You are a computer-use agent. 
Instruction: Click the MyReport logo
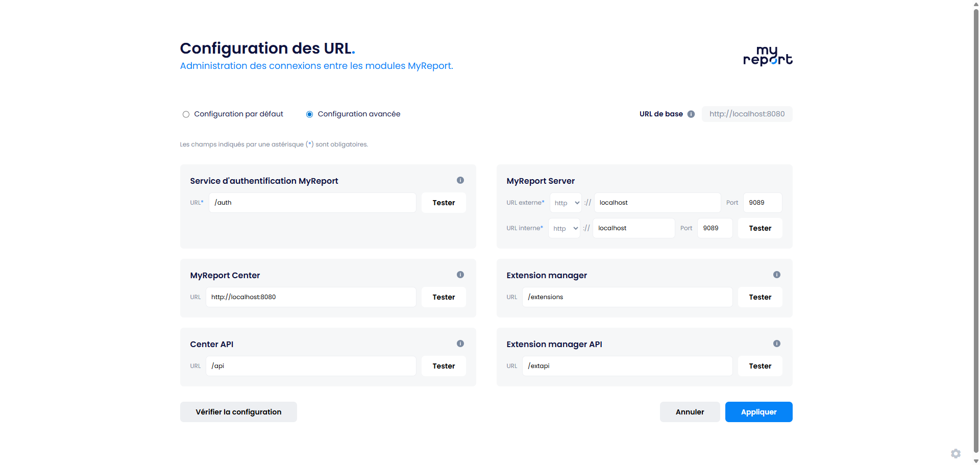click(767, 56)
